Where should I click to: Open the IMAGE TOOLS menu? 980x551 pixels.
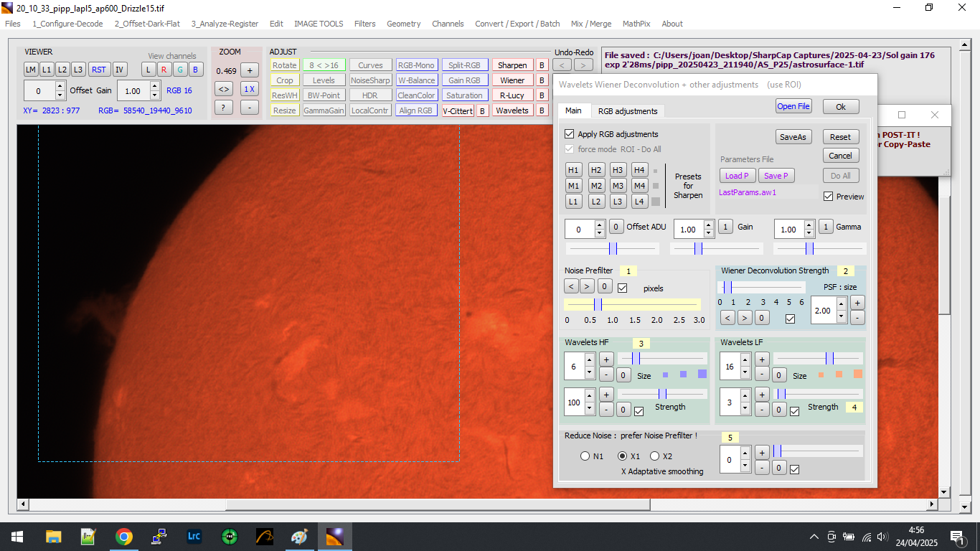pyautogui.click(x=319, y=24)
